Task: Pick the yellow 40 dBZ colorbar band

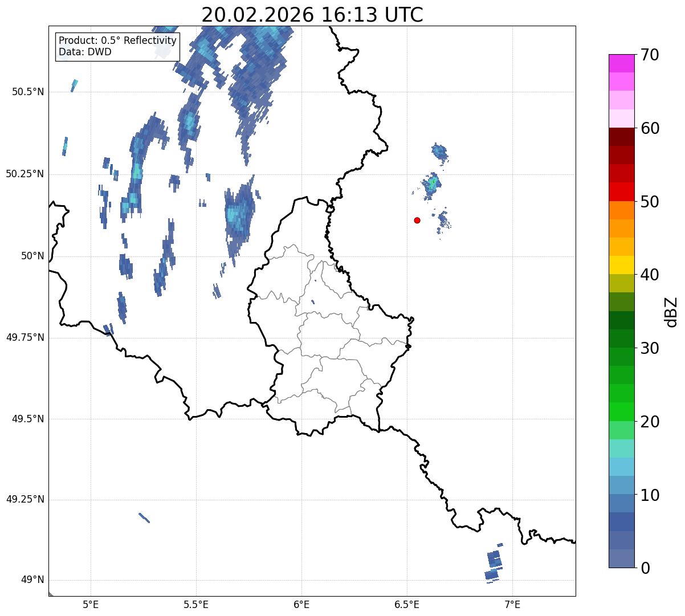Action: [621, 265]
